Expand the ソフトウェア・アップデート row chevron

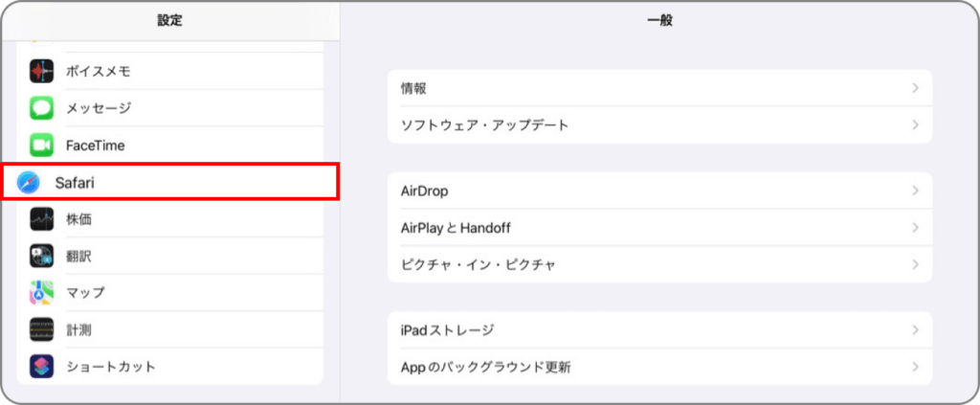tap(916, 125)
